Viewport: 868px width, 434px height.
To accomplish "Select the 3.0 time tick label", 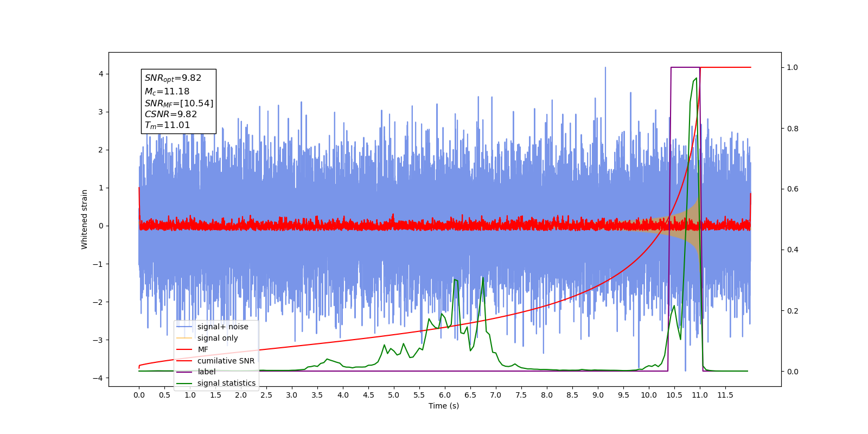I will pos(292,395).
